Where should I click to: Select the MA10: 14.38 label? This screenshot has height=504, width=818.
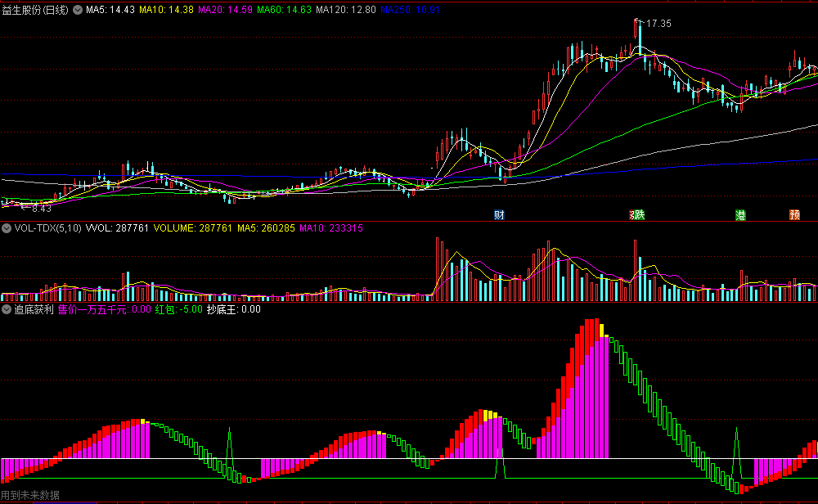pos(166,10)
